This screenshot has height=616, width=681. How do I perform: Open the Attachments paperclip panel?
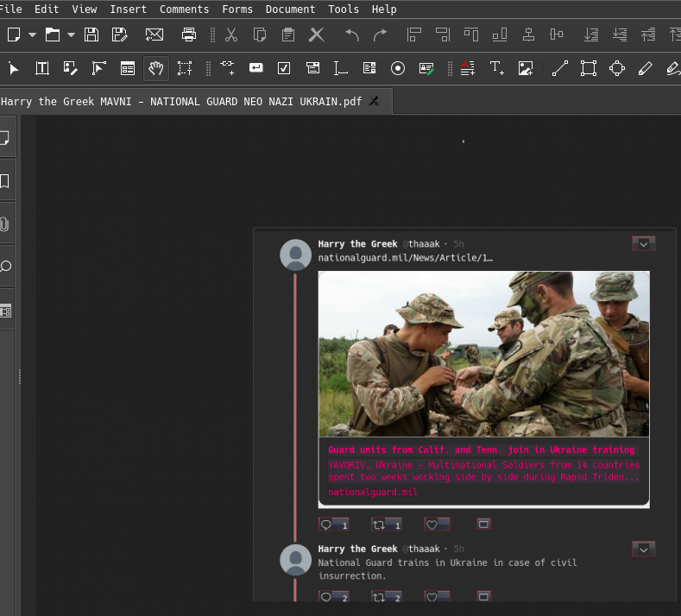point(4,224)
